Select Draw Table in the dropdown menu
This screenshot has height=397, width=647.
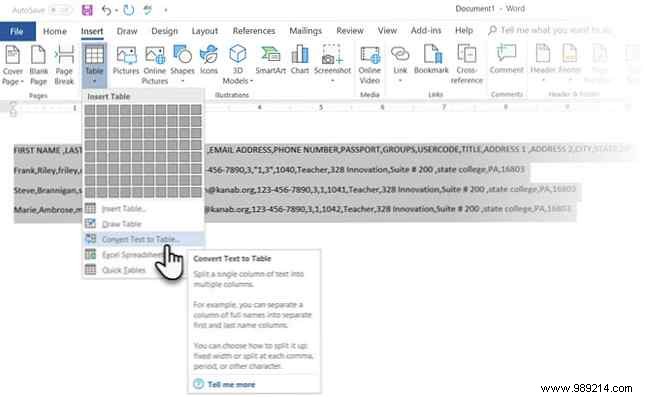[143, 224]
